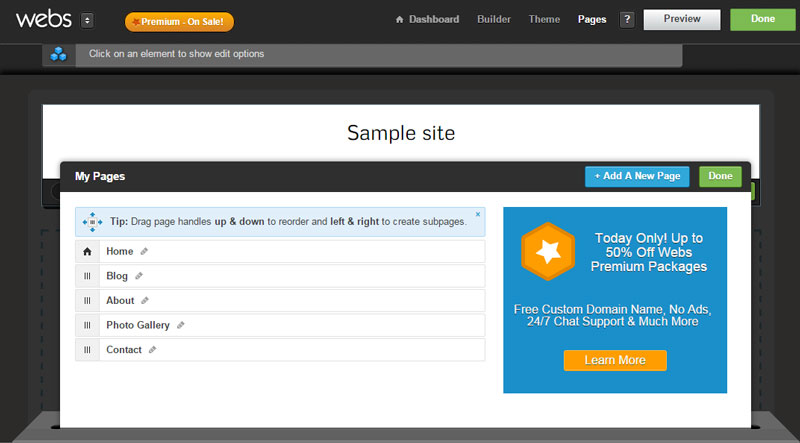The height and width of the screenshot is (443, 800).
Task: Click the Blog page drag handle
Action: point(87,276)
